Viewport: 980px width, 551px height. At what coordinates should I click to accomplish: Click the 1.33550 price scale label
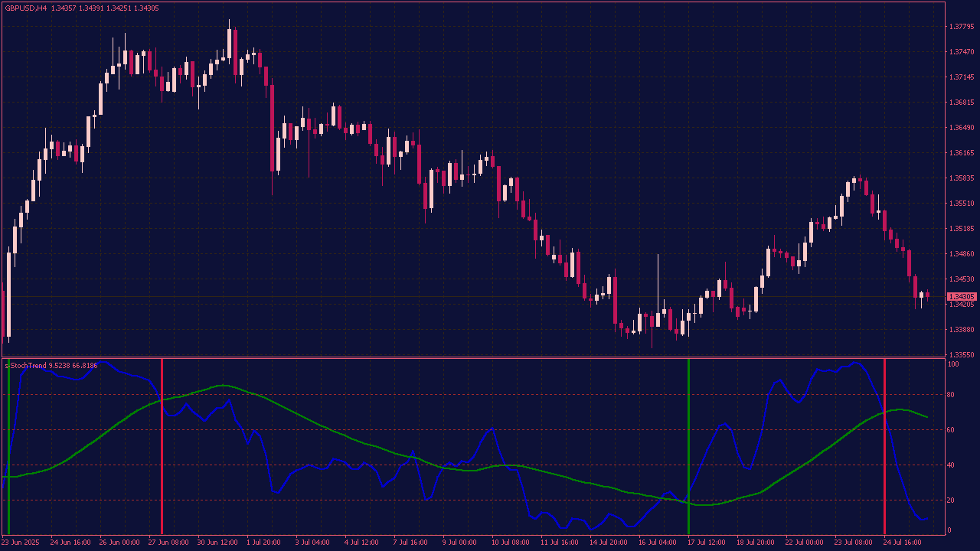[x=961, y=355]
